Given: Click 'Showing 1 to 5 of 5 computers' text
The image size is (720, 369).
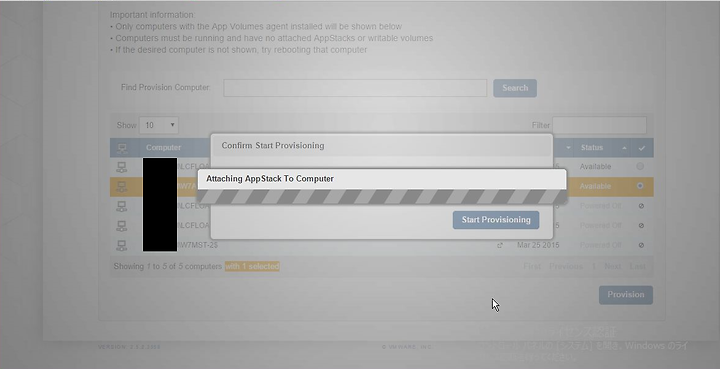Looking at the screenshot, I should point(168,266).
